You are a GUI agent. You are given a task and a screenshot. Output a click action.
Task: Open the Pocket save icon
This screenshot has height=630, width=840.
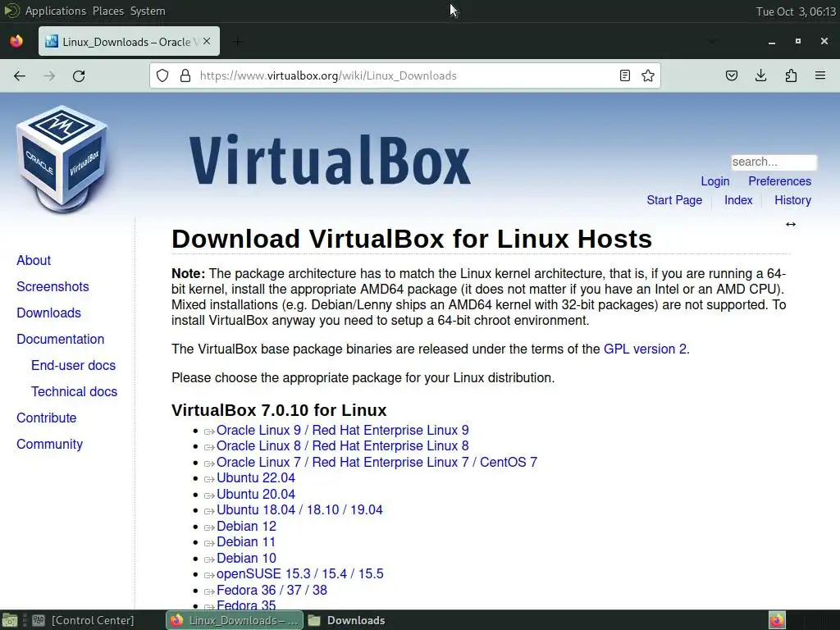(x=732, y=75)
